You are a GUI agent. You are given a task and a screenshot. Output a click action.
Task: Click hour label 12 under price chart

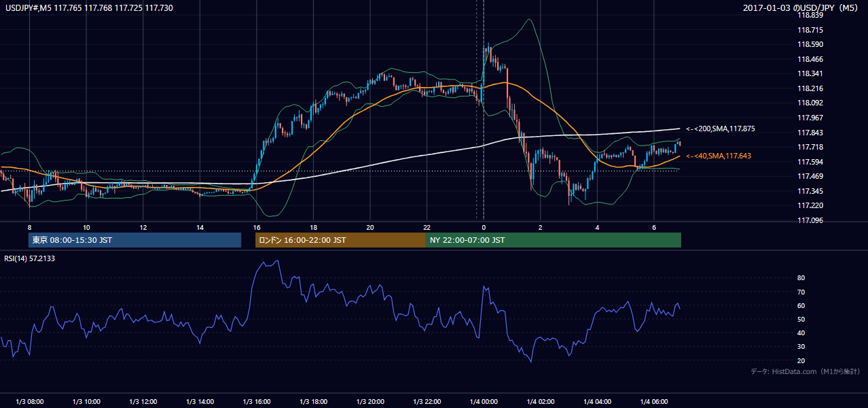point(143,227)
